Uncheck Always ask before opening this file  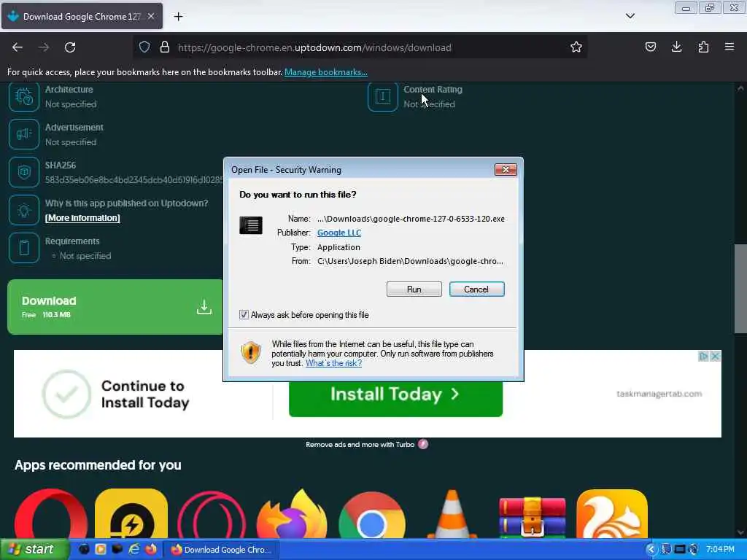(244, 315)
